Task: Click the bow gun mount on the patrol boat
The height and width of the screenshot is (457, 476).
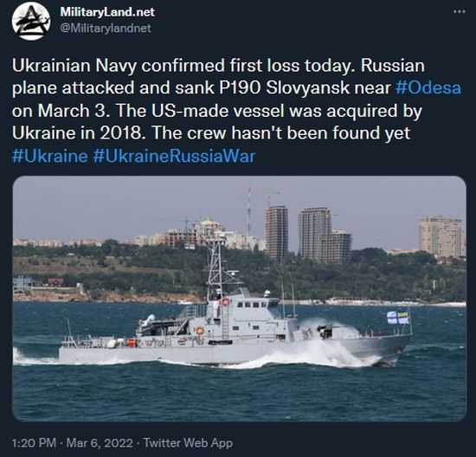Action: (325, 331)
